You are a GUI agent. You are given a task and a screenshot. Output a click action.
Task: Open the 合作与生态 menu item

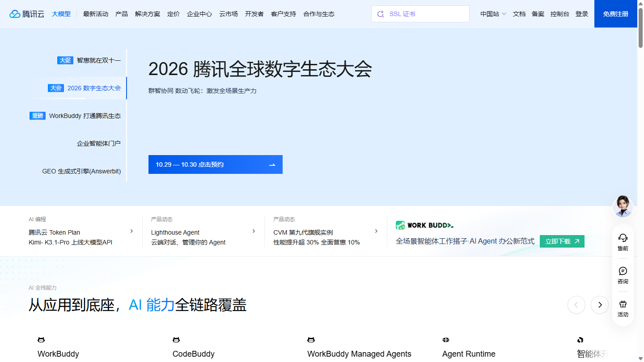coord(319,14)
